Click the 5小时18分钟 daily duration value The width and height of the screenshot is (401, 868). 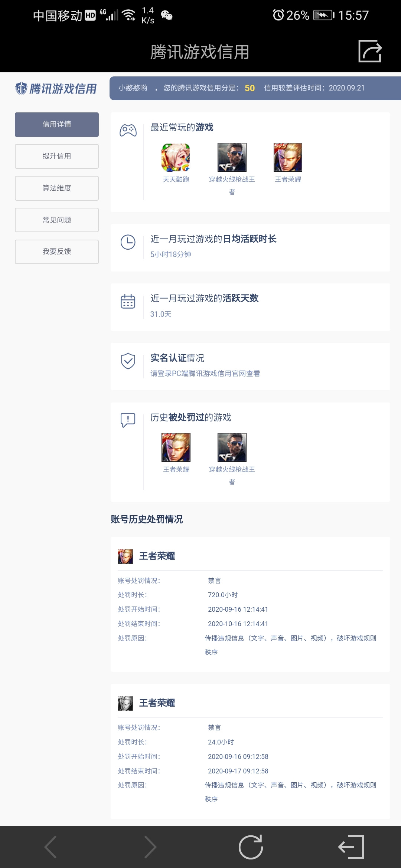(x=171, y=254)
